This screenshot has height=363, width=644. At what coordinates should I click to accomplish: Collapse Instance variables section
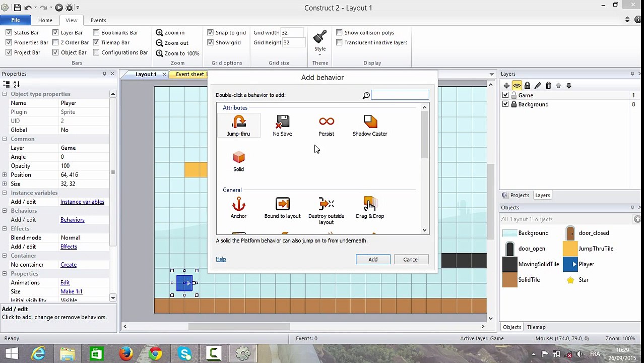click(x=5, y=193)
